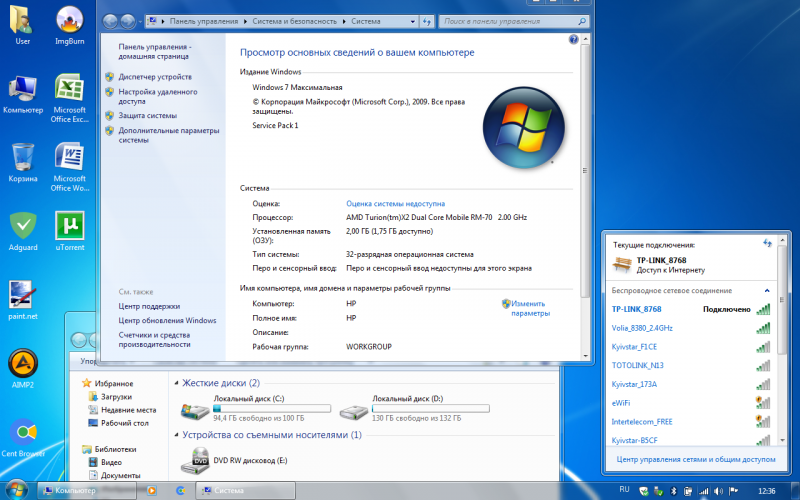The width and height of the screenshot is (800, 500).
Task: Collapse the removable storage devices group
Action: [x=177, y=435]
